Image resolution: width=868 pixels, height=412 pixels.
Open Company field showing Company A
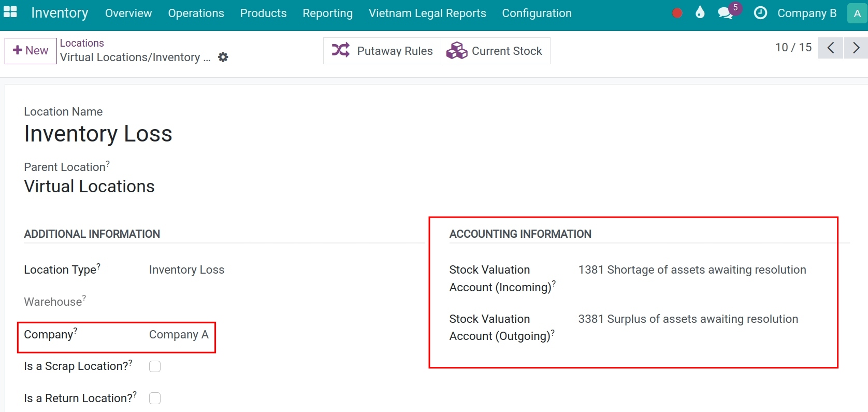179,335
